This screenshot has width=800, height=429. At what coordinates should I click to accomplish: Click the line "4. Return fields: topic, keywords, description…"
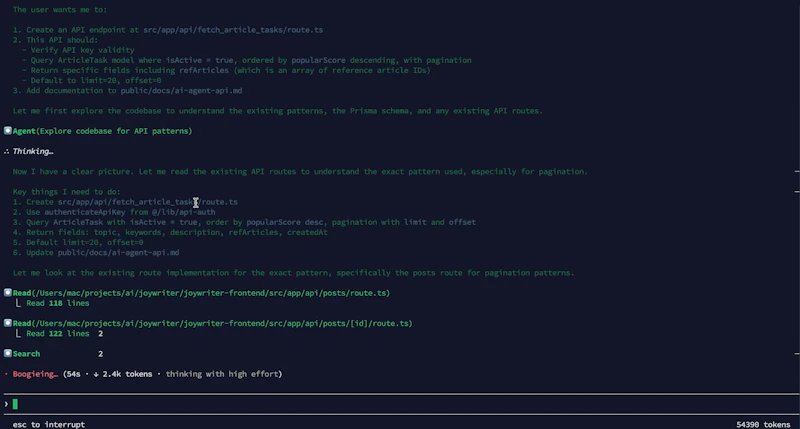point(170,232)
